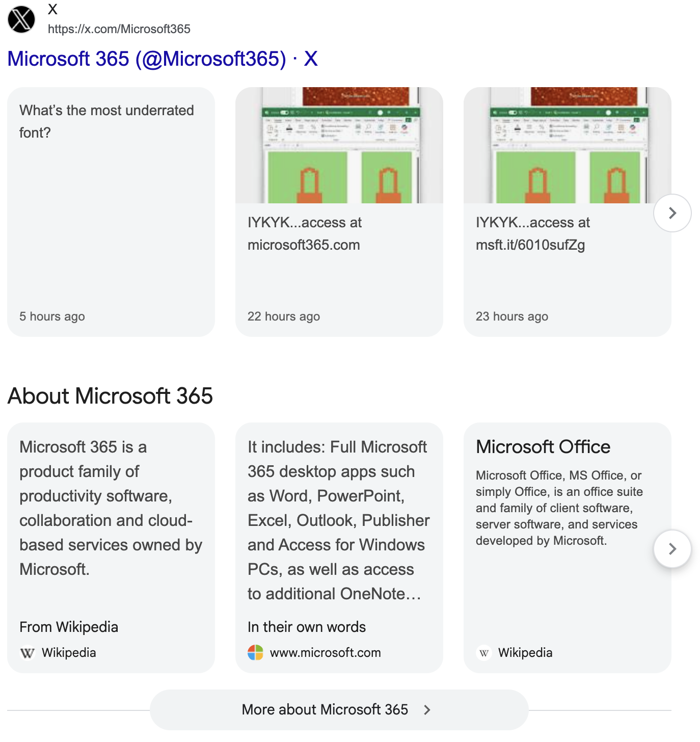Open the post from 22 hours ago
This screenshot has height=742, width=700.
coord(283,316)
